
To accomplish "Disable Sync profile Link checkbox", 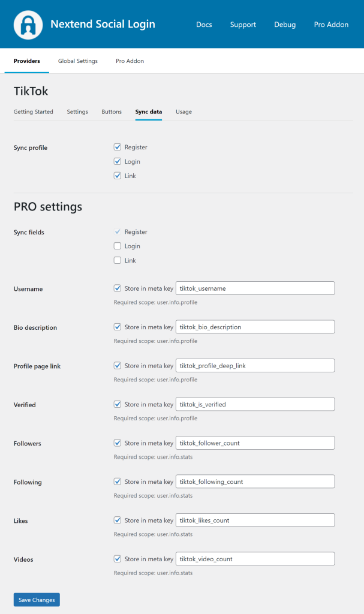I will [118, 176].
